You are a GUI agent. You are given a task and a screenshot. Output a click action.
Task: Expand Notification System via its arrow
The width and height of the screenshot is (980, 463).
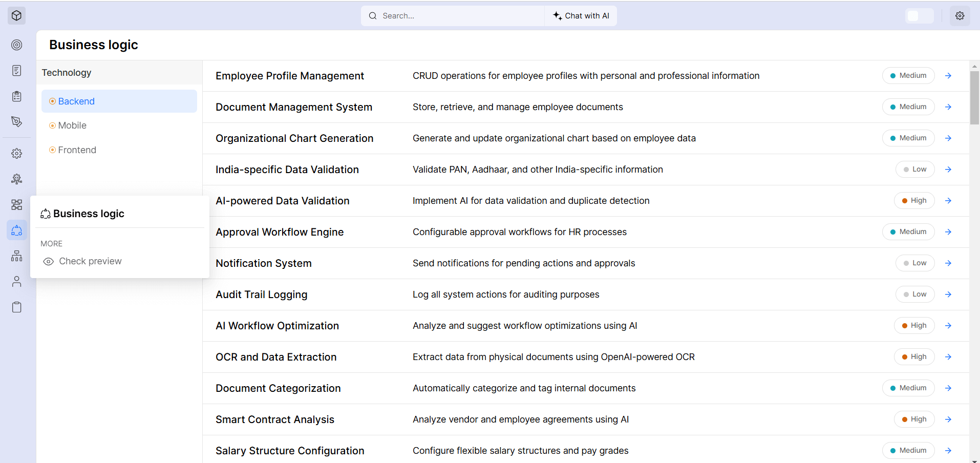coord(948,263)
